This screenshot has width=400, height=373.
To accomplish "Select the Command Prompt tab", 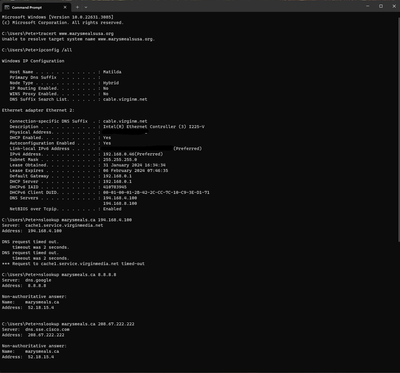I will click(35, 7).
